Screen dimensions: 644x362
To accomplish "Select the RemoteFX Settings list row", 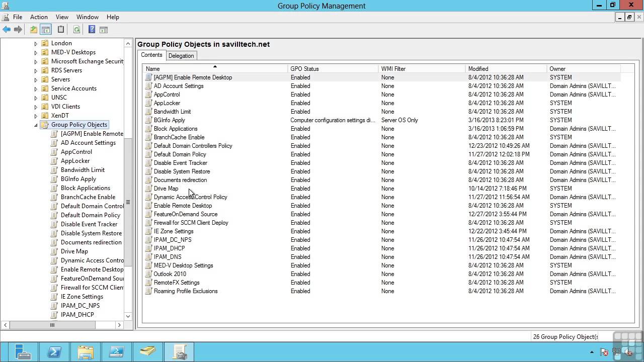I will 177,283.
